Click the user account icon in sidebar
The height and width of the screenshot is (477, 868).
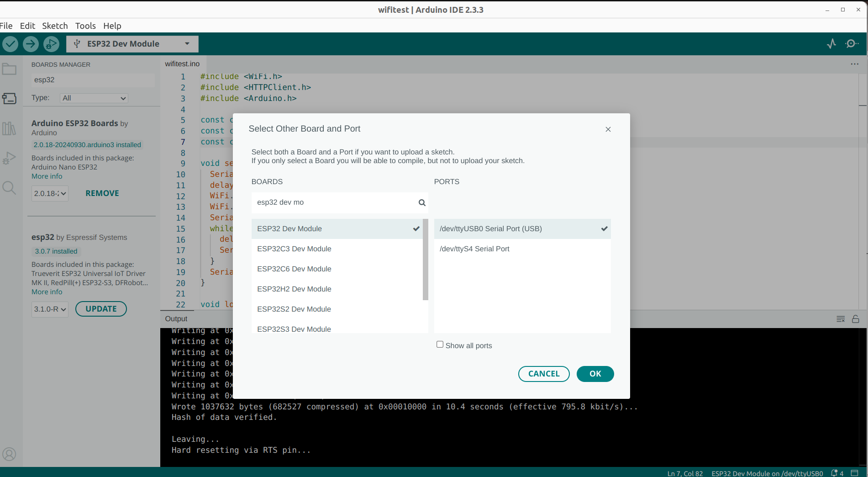pos(9,454)
